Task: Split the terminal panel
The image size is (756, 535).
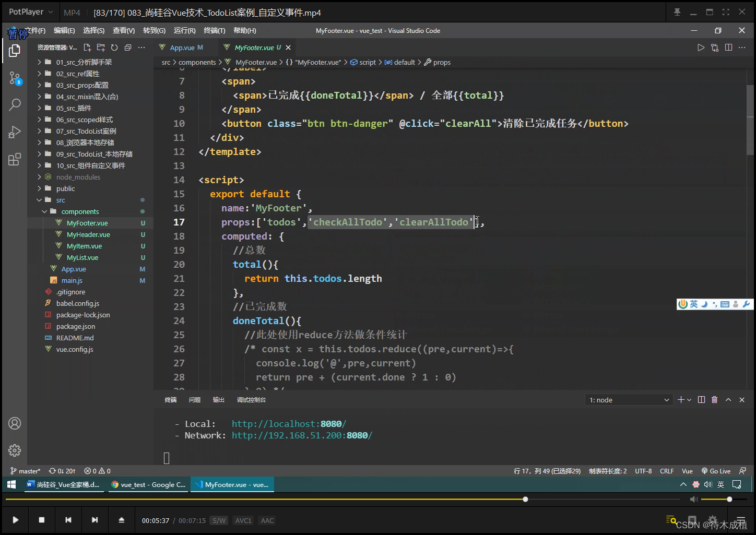Action: (x=701, y=400)
